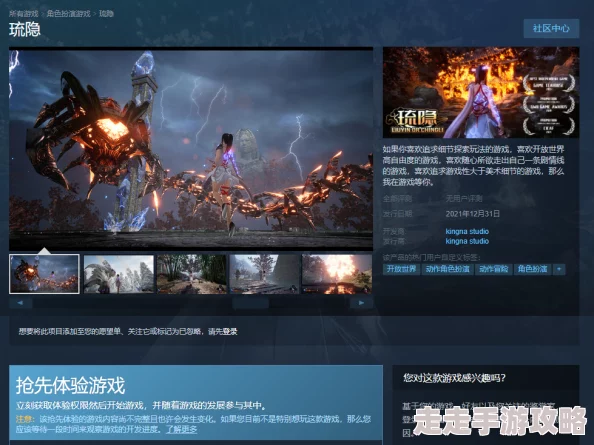Viewport: 594px width, 445px height.
Task: Open the 社区中心 community hub button
Action: (x=551, y=28)
